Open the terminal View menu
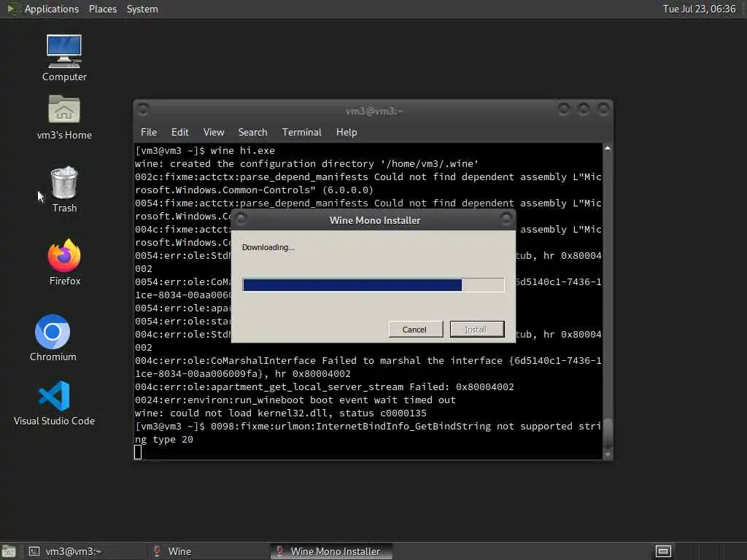The image size is (747, 560). pos(214,133)
